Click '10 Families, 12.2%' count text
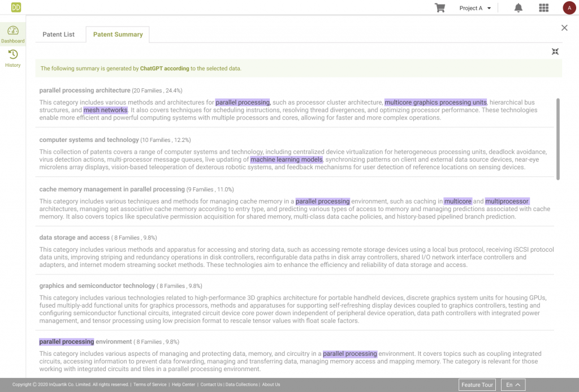This screenshot has height=392, width=579. pyautogui.click(x=166, y=140)
